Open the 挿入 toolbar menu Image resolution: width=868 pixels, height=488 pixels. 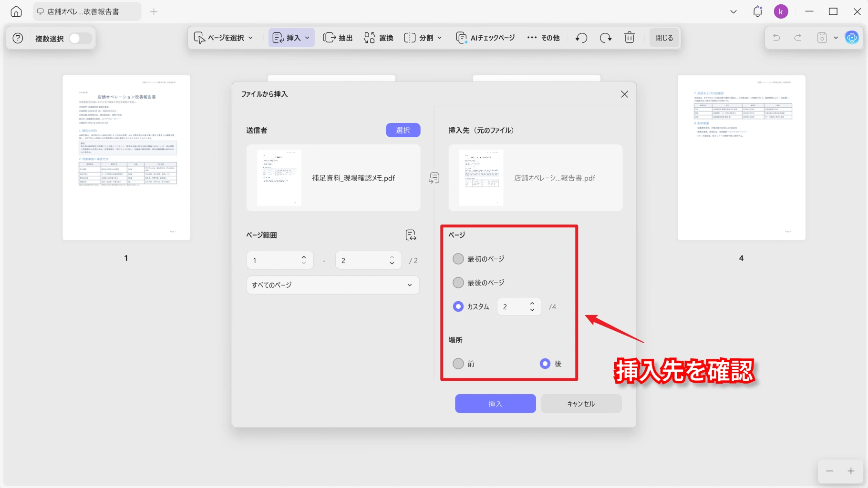point(291,38)
